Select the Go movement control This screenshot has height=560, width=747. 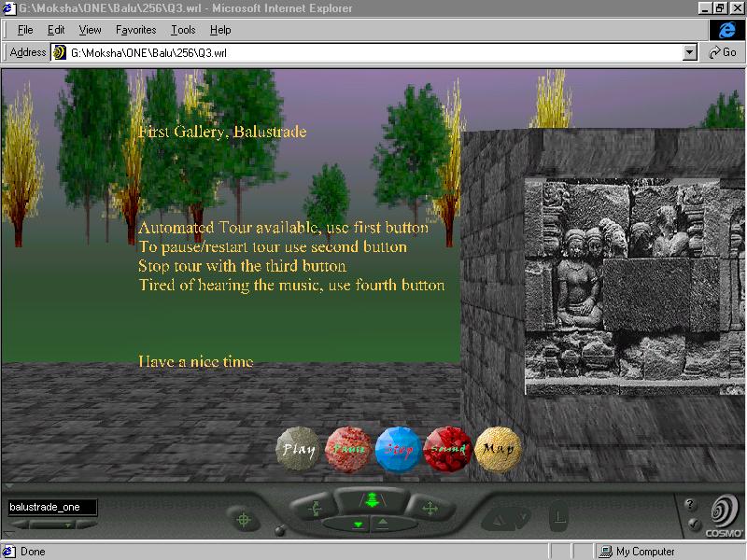[x=372, y=501]
